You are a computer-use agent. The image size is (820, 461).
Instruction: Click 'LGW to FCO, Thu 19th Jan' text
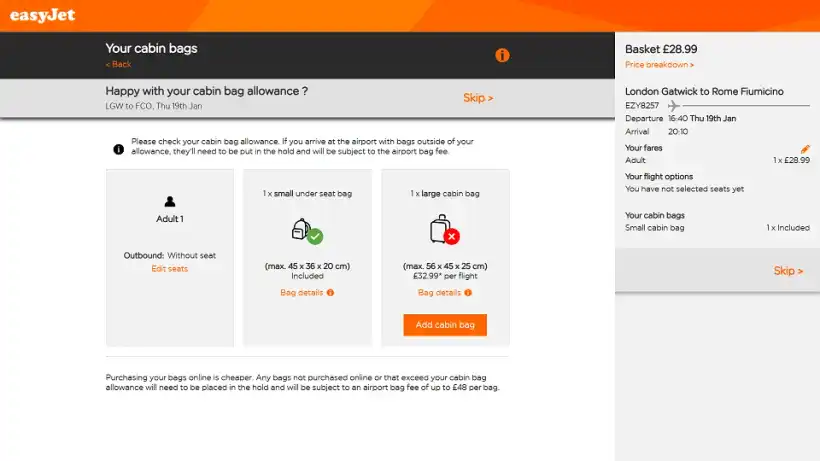coord(154,106)
